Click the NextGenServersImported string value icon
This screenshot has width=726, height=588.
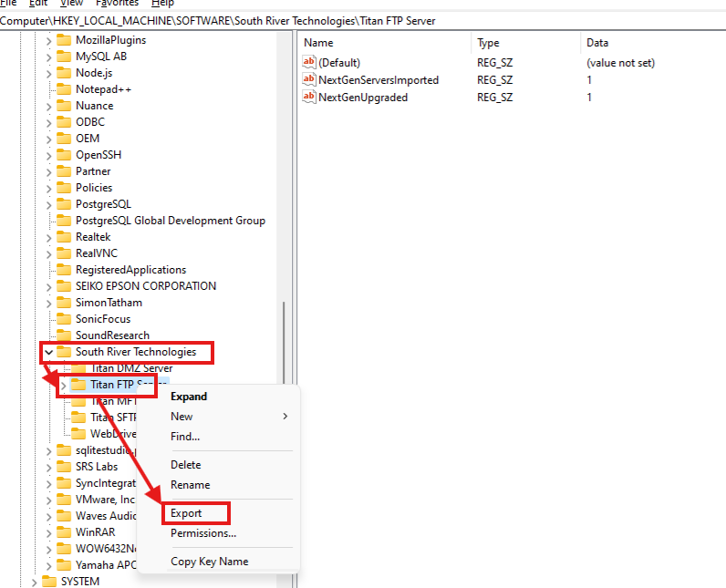(308, 80)
